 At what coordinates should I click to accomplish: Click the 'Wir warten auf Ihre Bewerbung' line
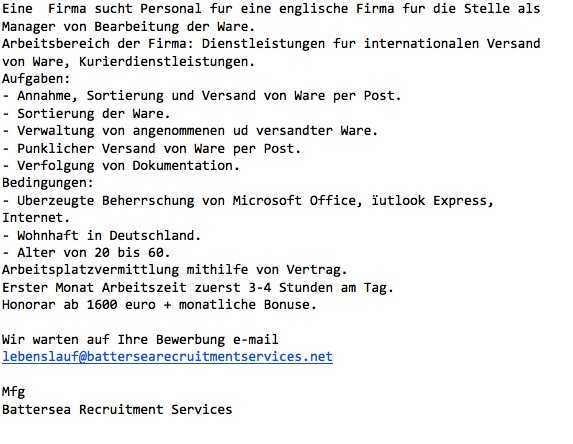click(140, 339)
